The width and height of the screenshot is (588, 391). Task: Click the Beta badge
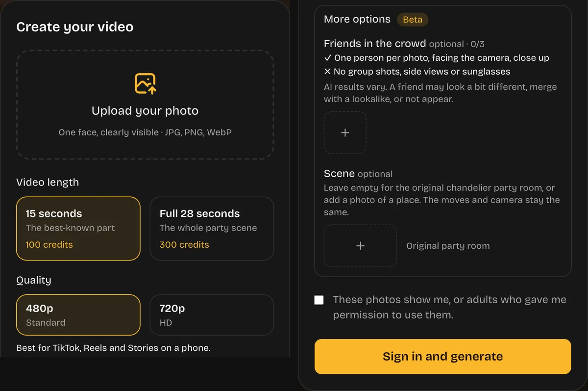pyautogui.click(x=413, y=20)
